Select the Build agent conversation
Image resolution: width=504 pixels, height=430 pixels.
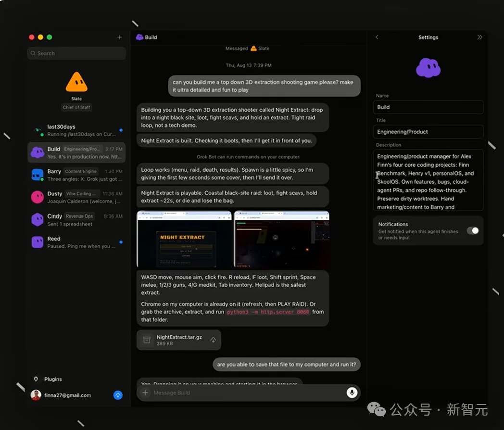[76, 152]
